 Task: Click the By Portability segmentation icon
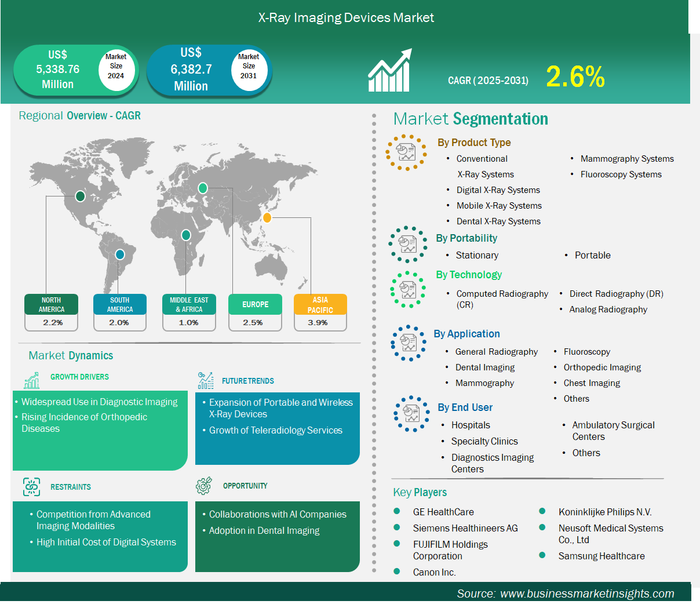click(408, 244)
